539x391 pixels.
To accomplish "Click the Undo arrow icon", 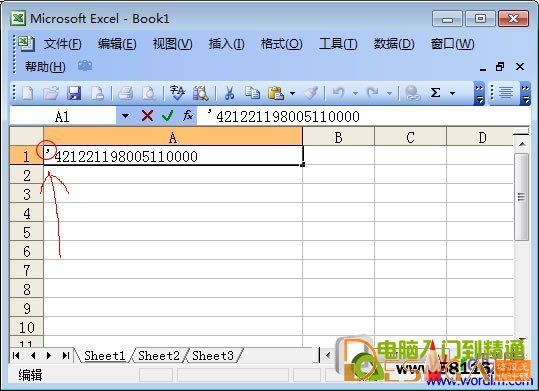I will click(x=339, y=93).
